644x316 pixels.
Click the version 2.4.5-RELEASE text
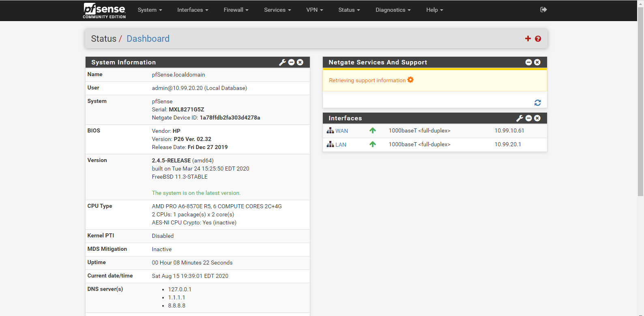click(171, 161)
